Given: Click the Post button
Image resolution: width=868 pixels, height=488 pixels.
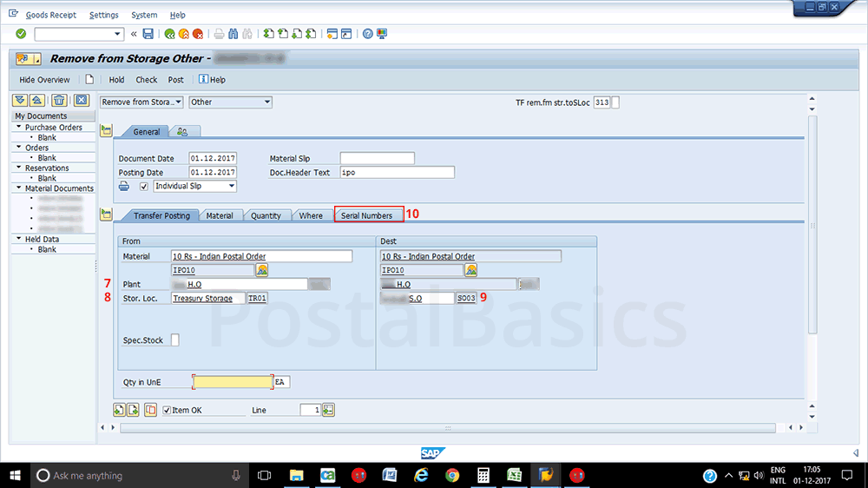Looking at the screenshot, I should 175,80.
